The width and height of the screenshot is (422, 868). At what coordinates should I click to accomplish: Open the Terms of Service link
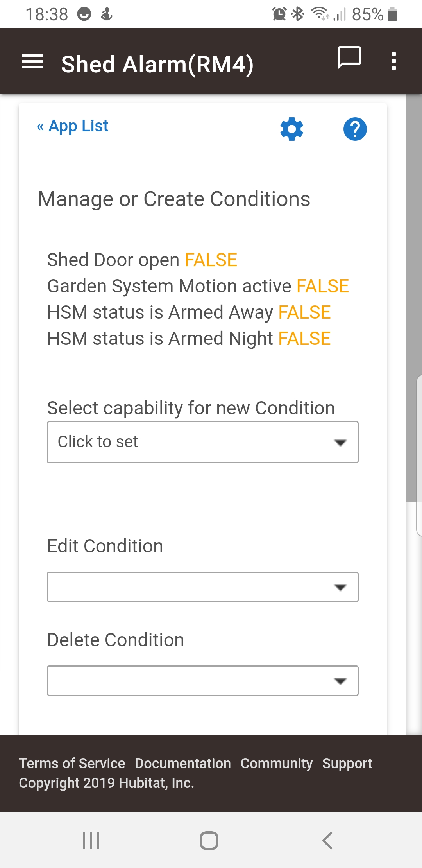[72, 763]
